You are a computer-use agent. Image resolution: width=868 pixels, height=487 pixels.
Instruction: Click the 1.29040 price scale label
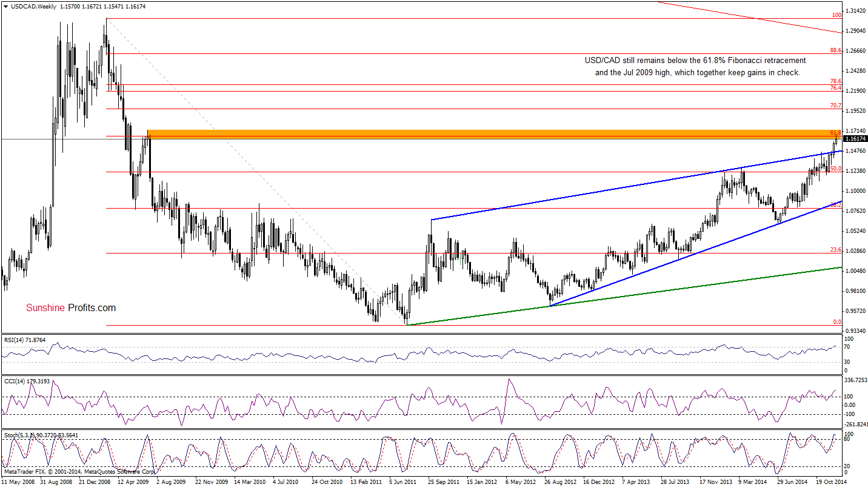pos(856,31)
